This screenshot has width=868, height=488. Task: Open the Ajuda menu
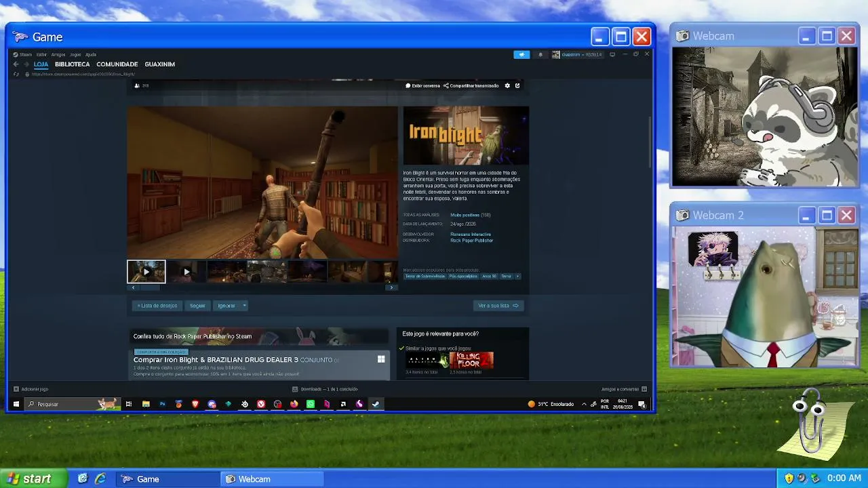click(x=91, y=54)
